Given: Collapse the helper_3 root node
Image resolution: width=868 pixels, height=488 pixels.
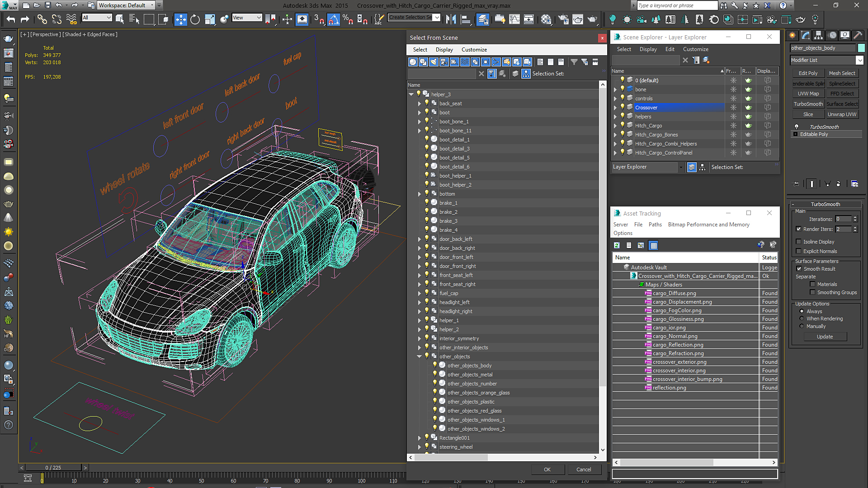Looking at the screenshot, I should point(411,94).
